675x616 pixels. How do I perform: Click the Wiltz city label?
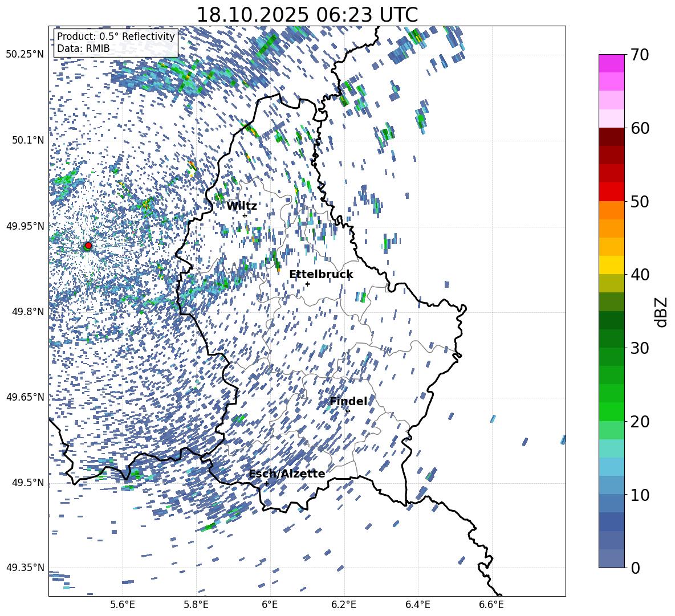[242, 206]
